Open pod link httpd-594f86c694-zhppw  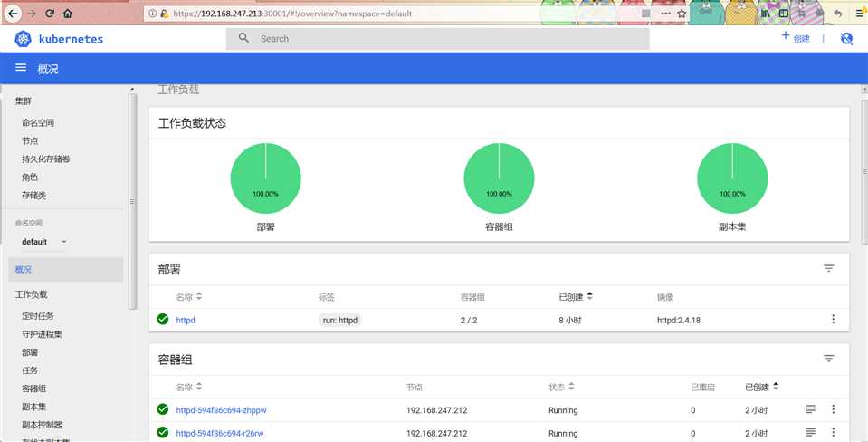(222, 410)
